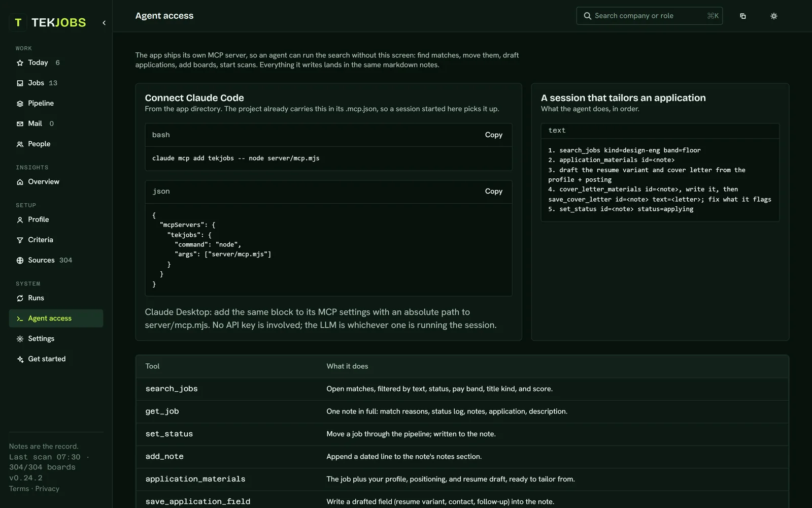Click the Last scan 07:30 status
The height and width of the screenshot is (508, 812).
(x=45, y=457)
